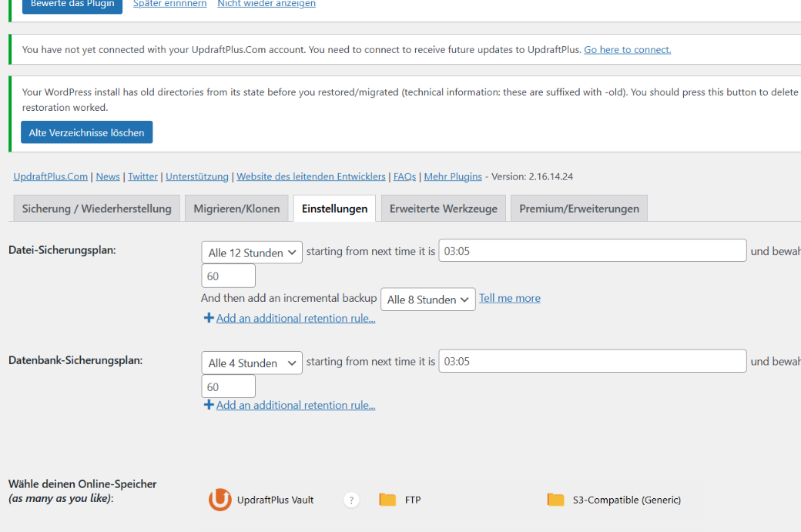Image resolution: width=801 pixels, height=532 pixels.
Task: Select the FTP folder icon
Action: (387, 500)
